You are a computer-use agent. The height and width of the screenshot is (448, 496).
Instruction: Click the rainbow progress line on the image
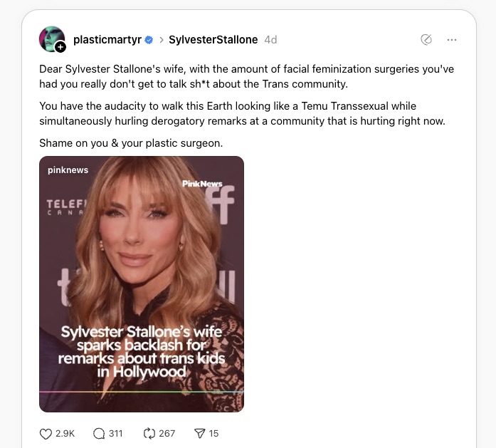(x=142, y=392)
